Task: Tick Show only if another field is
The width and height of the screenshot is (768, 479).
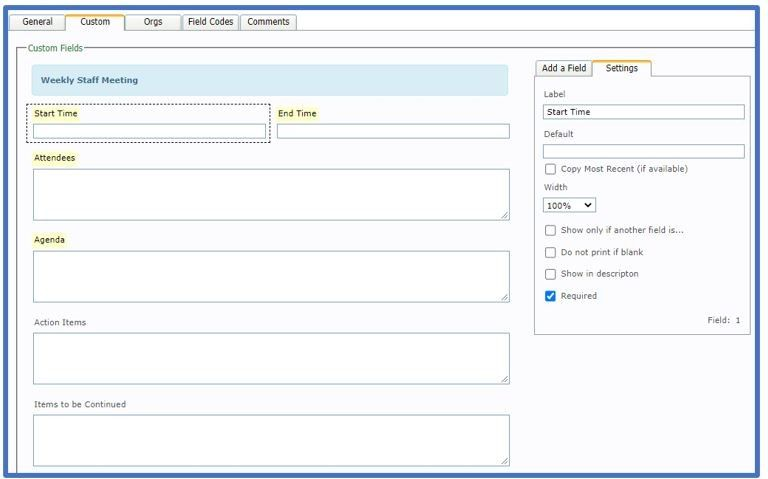Action: tap(551, 230)
